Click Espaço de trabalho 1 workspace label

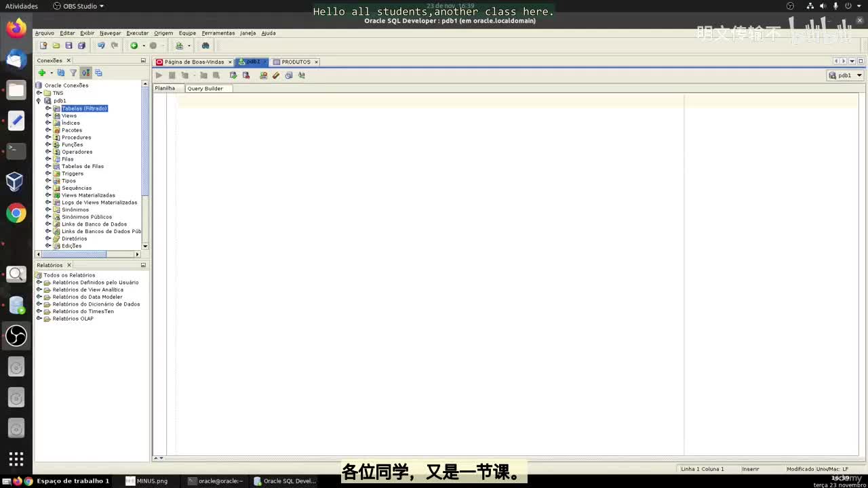[x=73, y=481]
